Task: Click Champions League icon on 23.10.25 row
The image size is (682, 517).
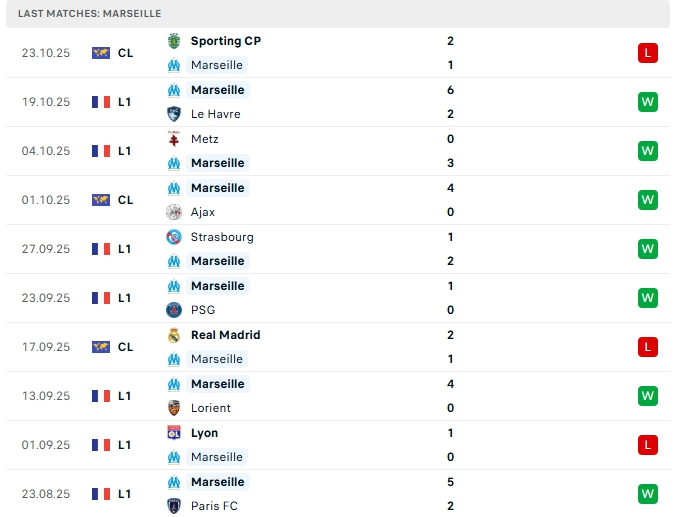Action: coord(101,53)
